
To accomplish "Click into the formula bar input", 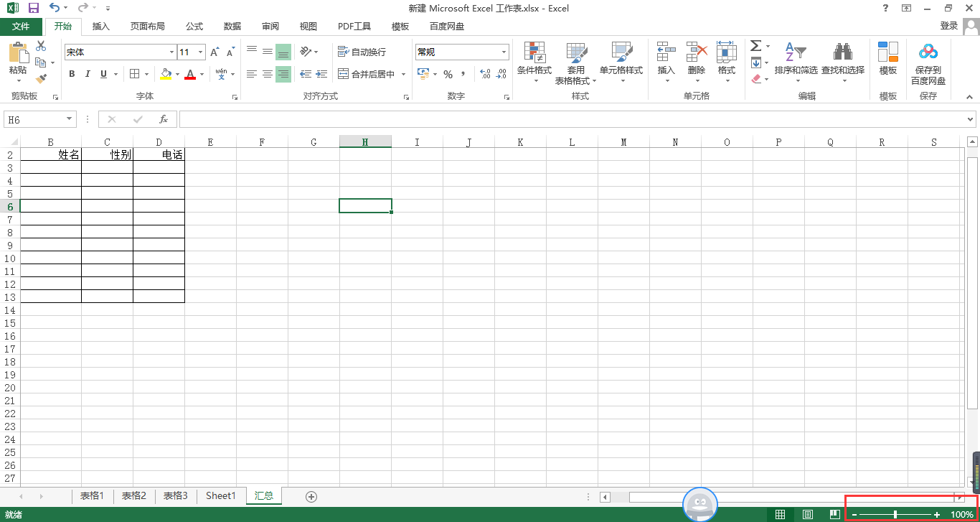I will pos(572,119).
